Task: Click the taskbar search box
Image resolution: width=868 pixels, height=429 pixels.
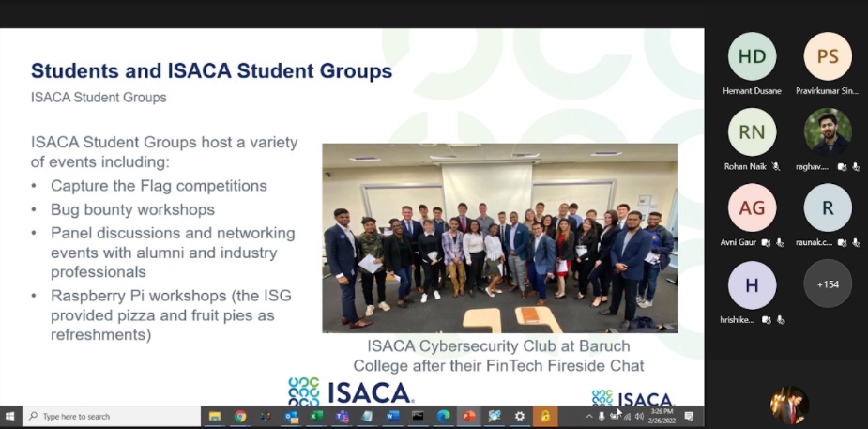Action: pos(112,416)
